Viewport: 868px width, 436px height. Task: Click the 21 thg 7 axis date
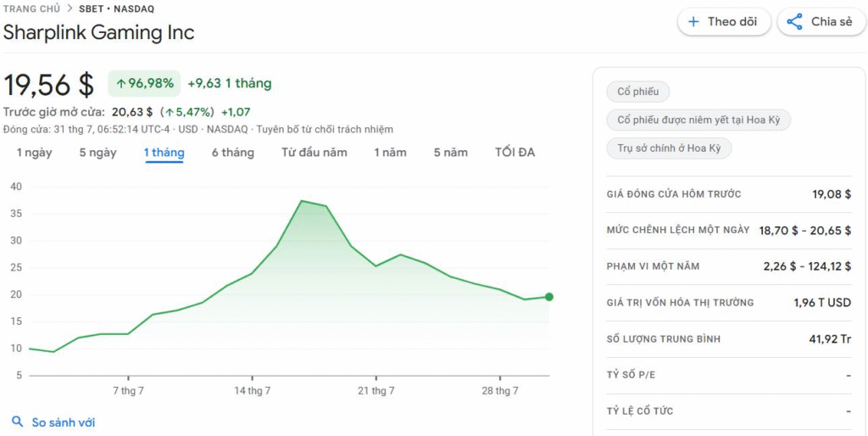pos(376,391)
